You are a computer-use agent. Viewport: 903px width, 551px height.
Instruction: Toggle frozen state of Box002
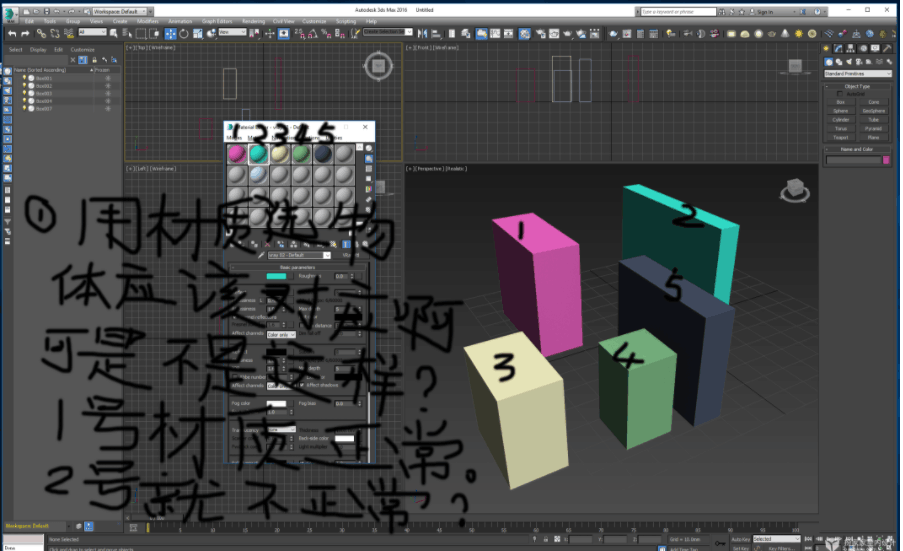point(107,85)
